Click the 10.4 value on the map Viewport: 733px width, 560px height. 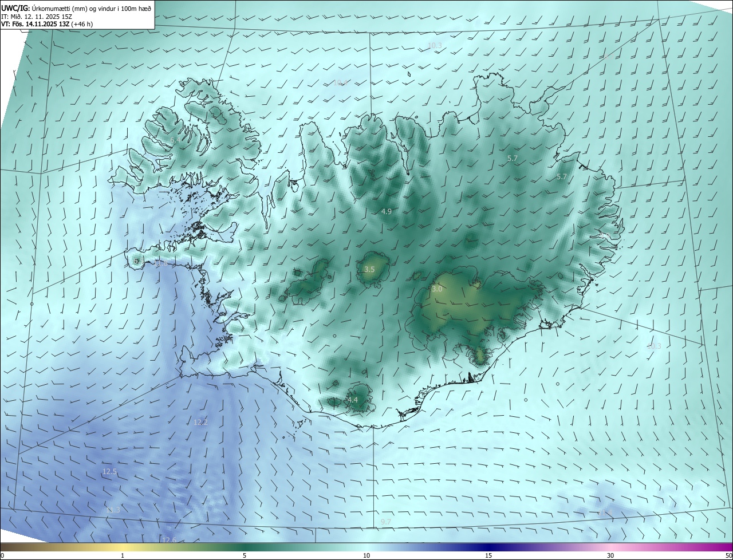(341, 83)
